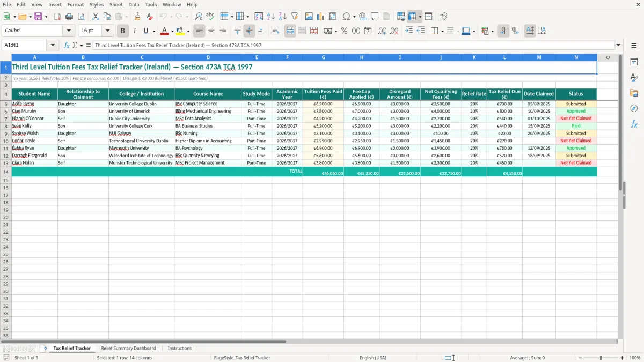644x362 pixels.
Task: Toggle Center Horizontally alignment
Action: coord(211,31)
